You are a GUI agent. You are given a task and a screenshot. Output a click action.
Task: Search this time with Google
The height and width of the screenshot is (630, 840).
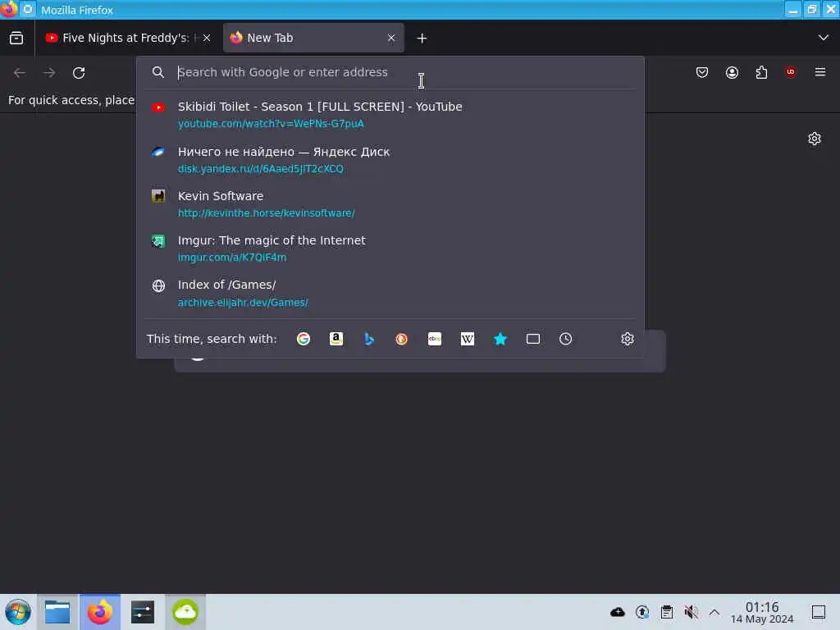click(x=304, y=339)
